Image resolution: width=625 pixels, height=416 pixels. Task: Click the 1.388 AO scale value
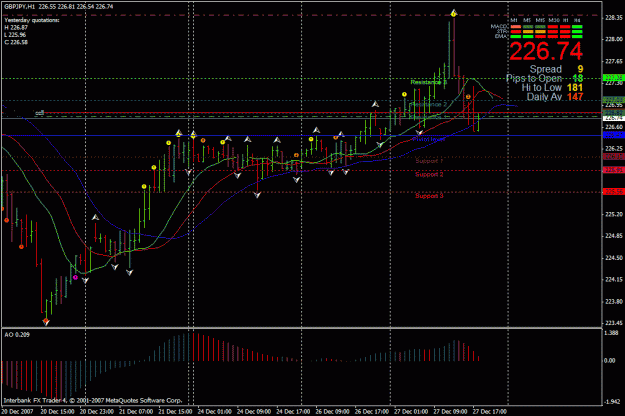(x=611, y=332)
